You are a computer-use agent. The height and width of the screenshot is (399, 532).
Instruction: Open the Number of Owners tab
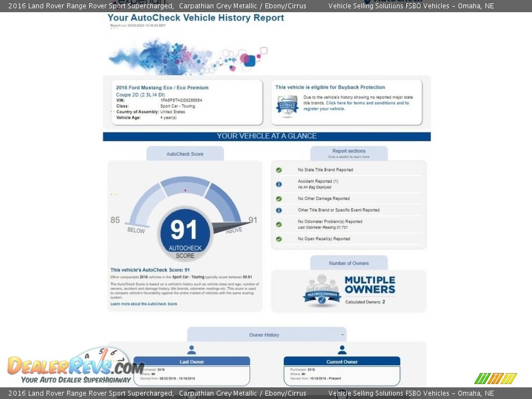pyautogui.click(x=349, y=263)
